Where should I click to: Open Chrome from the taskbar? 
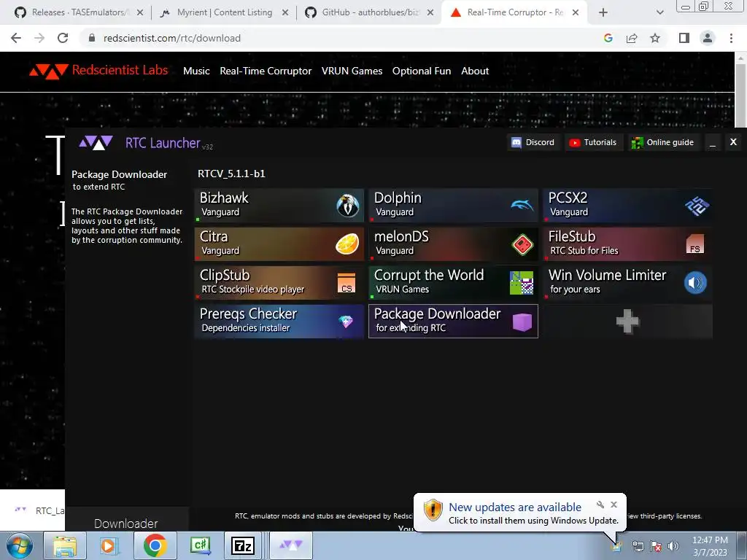[155, 545]
